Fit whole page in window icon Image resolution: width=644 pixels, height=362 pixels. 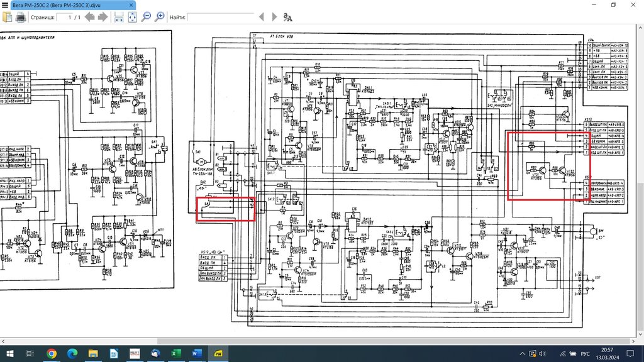point(132,17)
